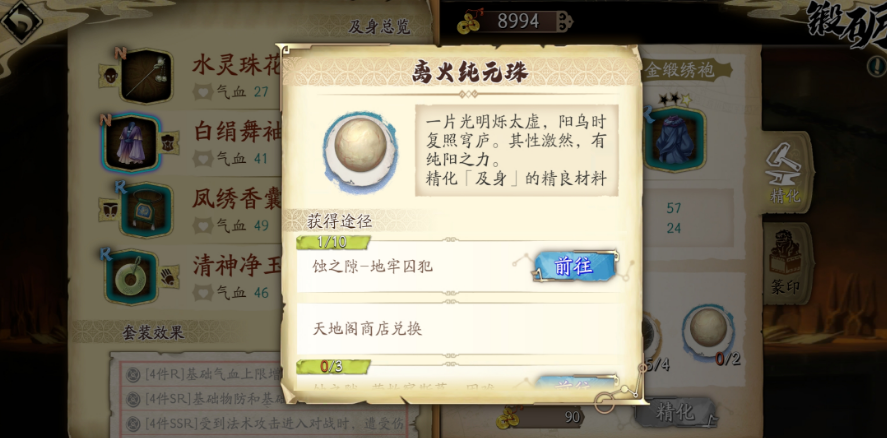The image size is (887, 438).
Task: Switch to the 篆印 seal tab
Action: coord(785,263)
